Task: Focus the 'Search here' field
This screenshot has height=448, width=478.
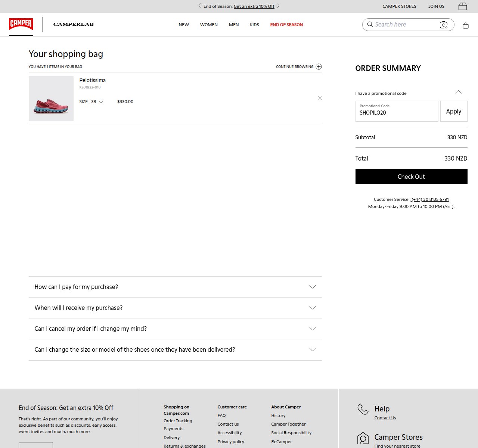Action: 405,24
